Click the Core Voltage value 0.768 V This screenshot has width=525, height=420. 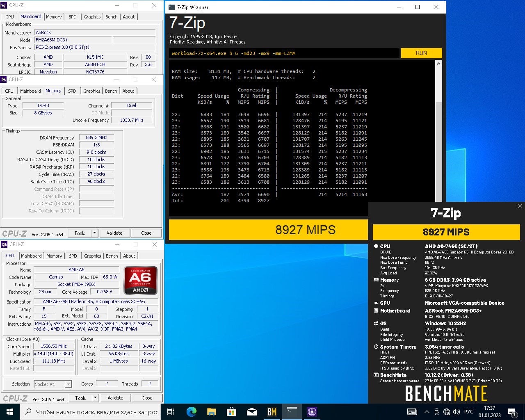(105, 292)
